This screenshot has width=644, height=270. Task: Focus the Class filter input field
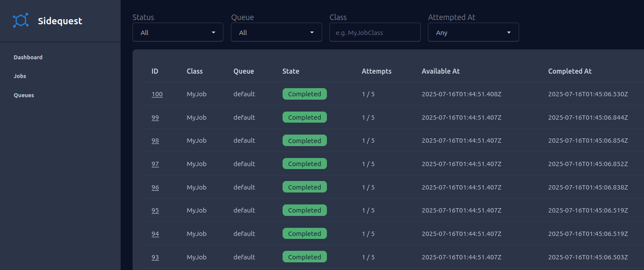tap(375, 32)
